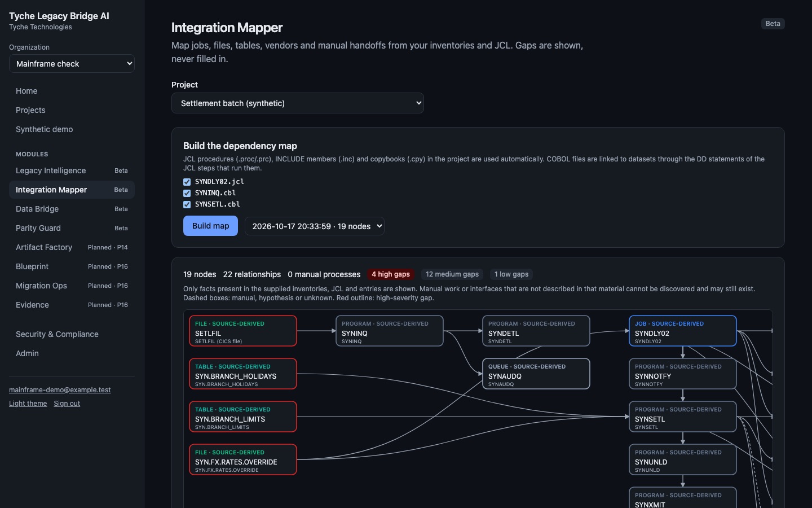Go to Home in sidebar
812x508 pixels.
point(72,91)
